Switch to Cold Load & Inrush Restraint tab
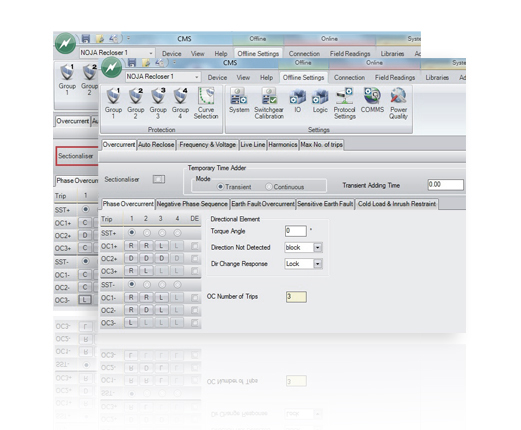Viewport: 521px width, 430px height. tap(397, 204)
